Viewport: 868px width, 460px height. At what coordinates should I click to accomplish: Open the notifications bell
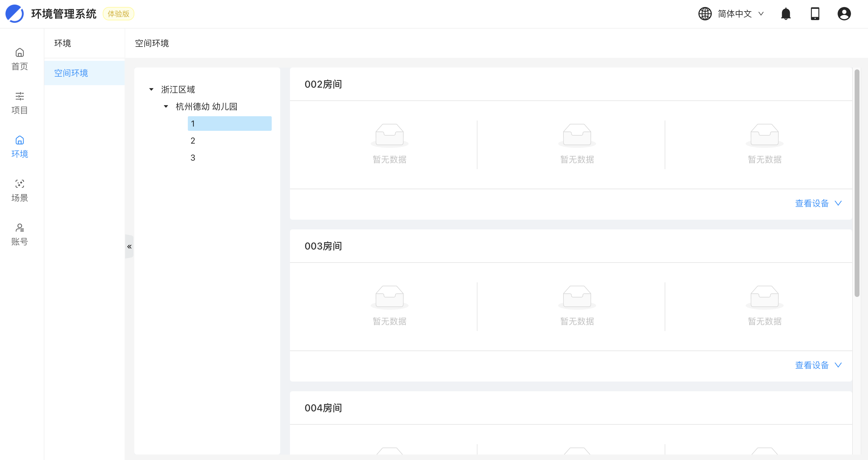point(786,14)
